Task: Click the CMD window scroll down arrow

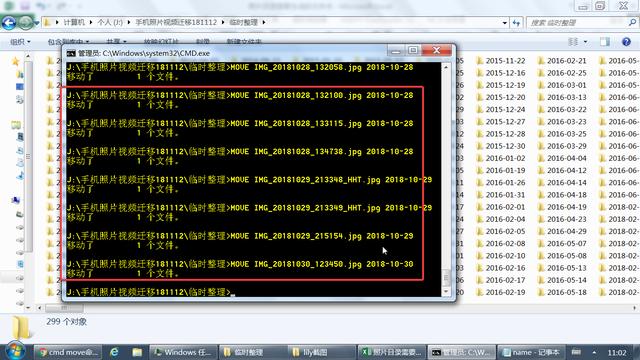Action: tap(446, 291)
